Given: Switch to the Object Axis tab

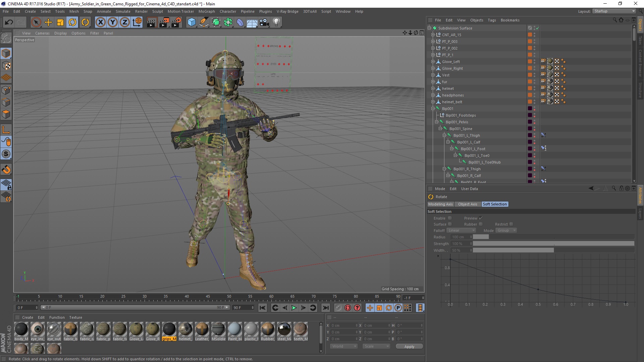Looking at the screenshot, I should [467, 204].
